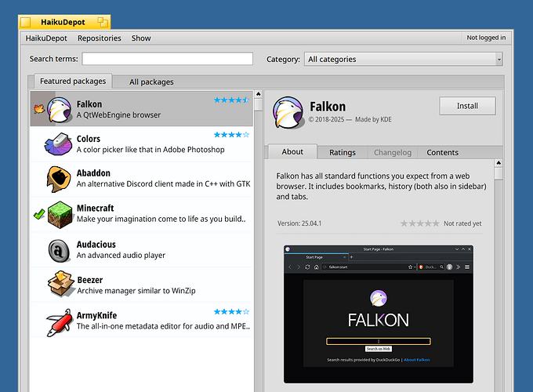
Task: Click the Falkon star rating in list
Action: click(231, 100)
